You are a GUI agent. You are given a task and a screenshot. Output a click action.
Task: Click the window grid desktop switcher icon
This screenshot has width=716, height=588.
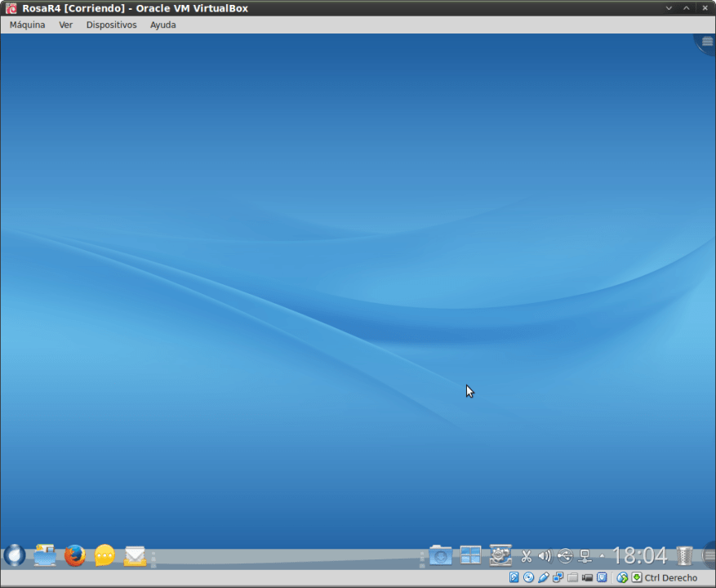pos(471,556)
